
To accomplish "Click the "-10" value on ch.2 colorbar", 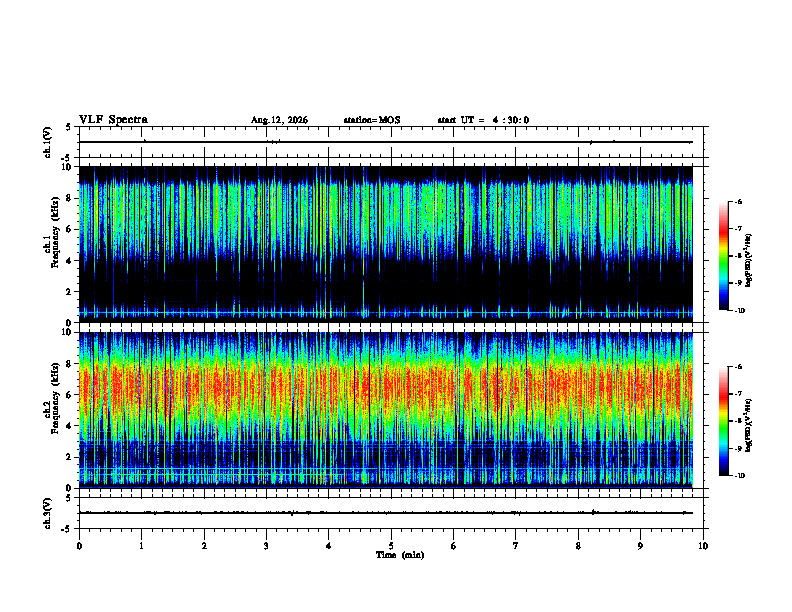I will [740, 476].
